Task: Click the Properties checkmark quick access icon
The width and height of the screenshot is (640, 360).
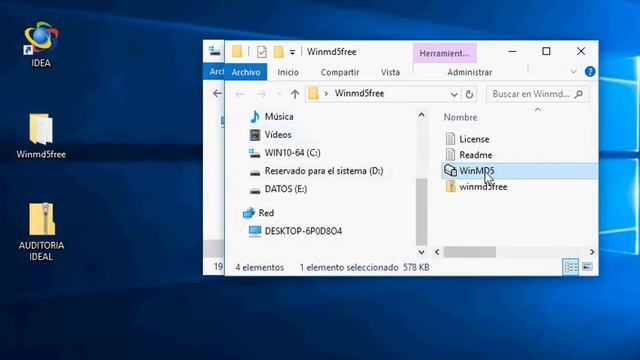Action: 262,52
